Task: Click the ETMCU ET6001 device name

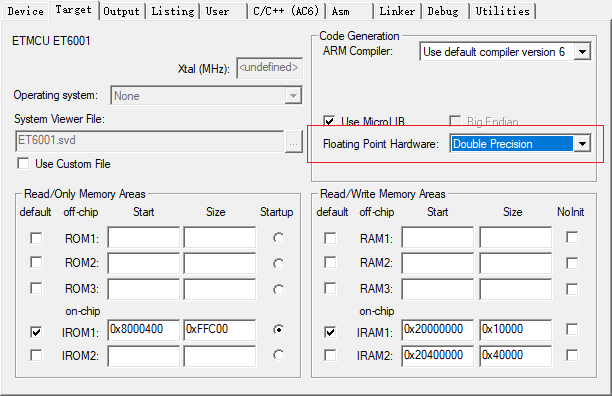Action: tap(51, 41)
